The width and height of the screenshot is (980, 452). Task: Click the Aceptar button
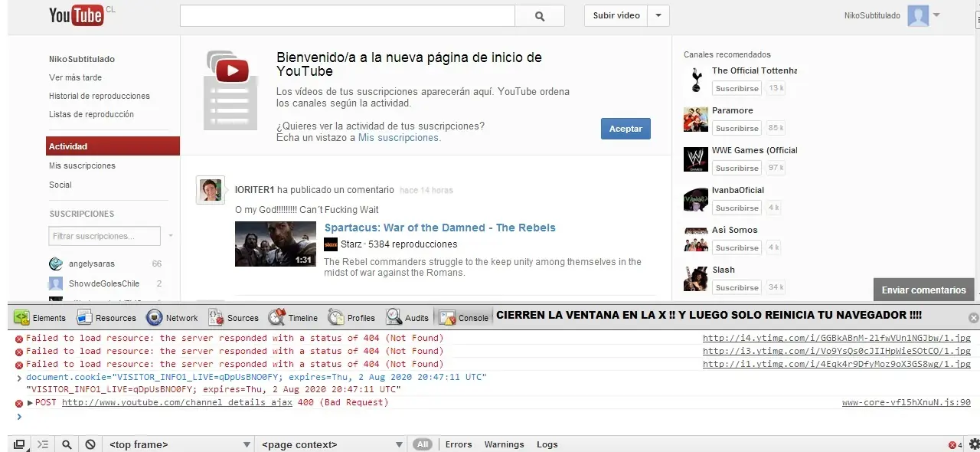pos(626,129)
